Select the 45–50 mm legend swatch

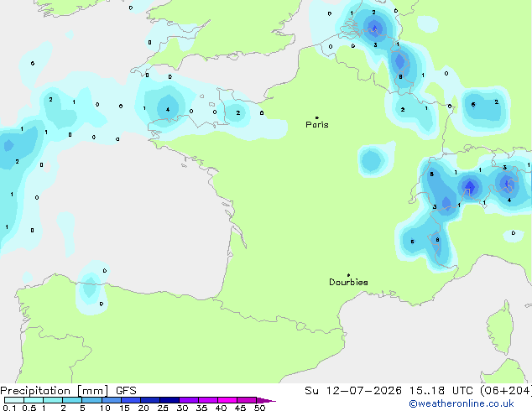(x=247, y=400)
